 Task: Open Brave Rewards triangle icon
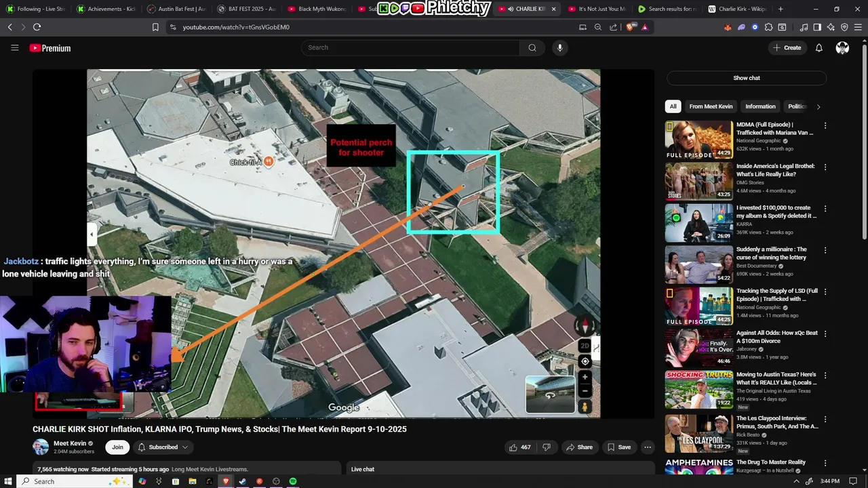click(x=644, y=27)
